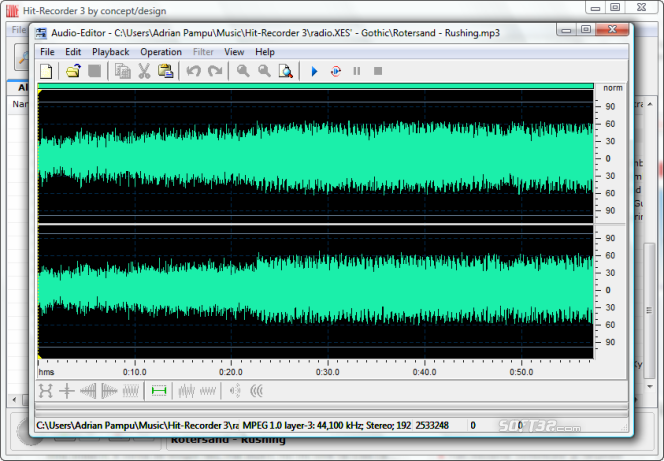
Task: Click the scroll-down arrow in Hit-Recorder window
Action: (650, 386)
